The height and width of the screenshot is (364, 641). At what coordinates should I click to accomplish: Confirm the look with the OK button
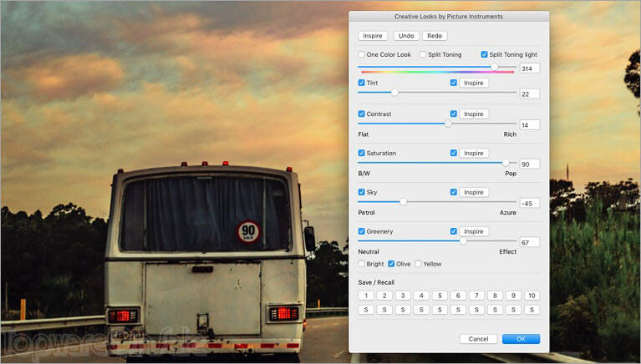coord(521,339)
